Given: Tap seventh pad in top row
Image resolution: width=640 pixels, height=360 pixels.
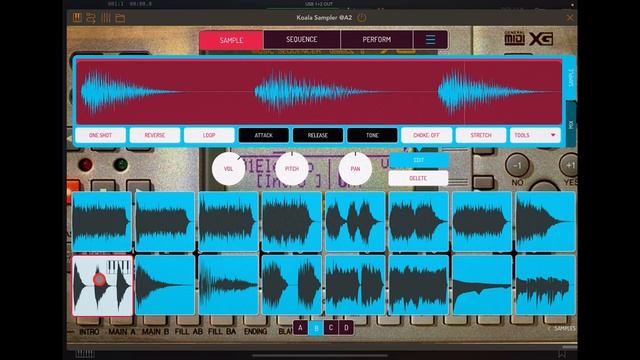Looking at the screenshot, I should pos(482,222).
